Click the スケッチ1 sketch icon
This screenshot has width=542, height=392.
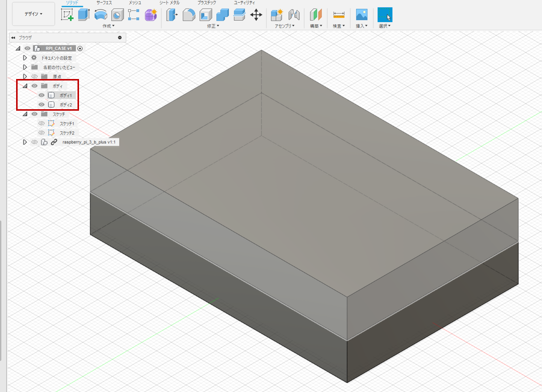coord(51,123)
